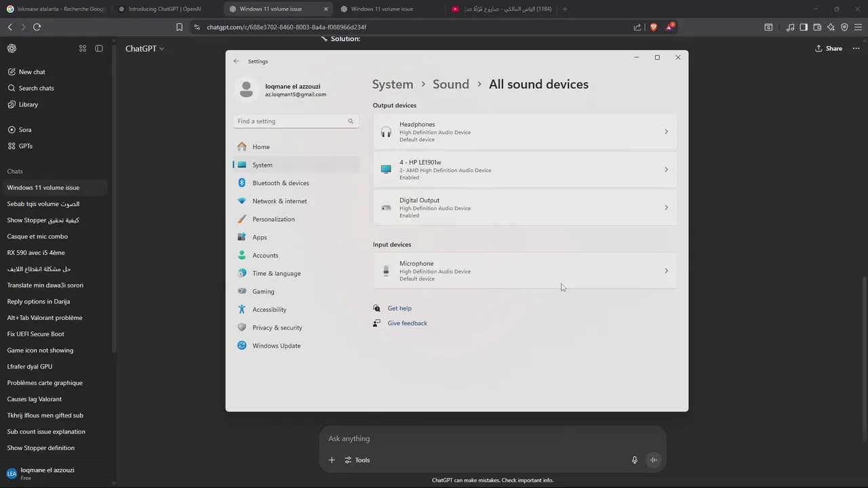Bookmark this page using the bookmark icon
The height and width of the screenshot is (488, 868).
179,27
